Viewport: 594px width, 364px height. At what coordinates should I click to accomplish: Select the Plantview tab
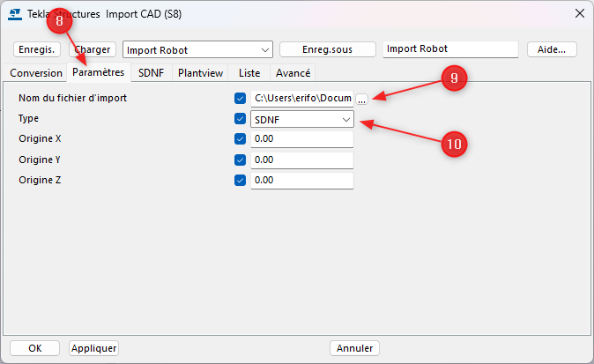[x=200, y=73]
